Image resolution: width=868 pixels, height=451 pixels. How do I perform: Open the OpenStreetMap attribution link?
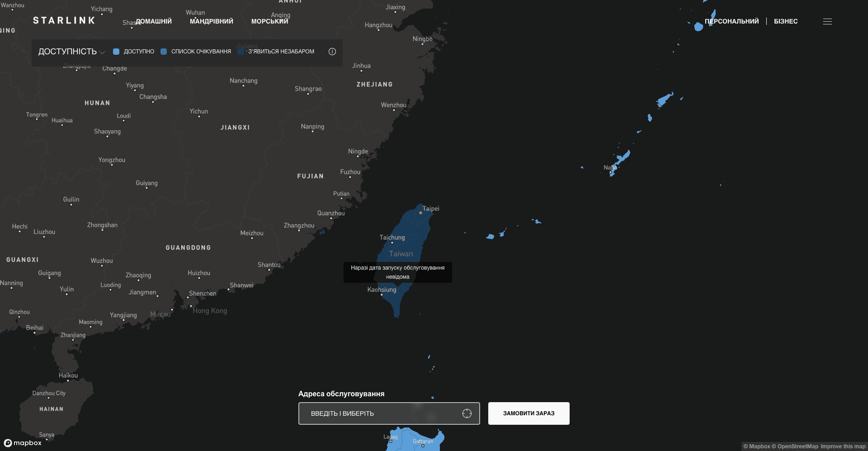pos(795,446)
